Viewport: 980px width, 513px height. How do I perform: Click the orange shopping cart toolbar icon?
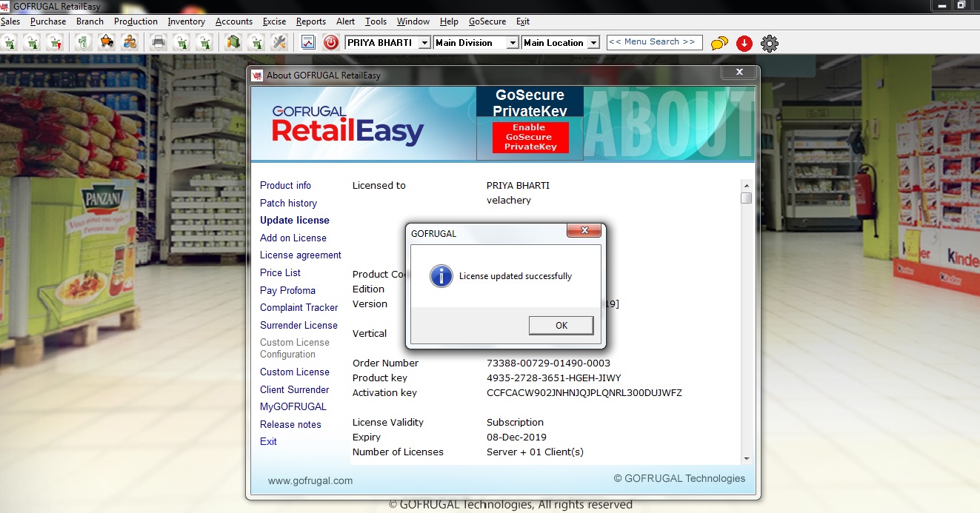(107, 42)
